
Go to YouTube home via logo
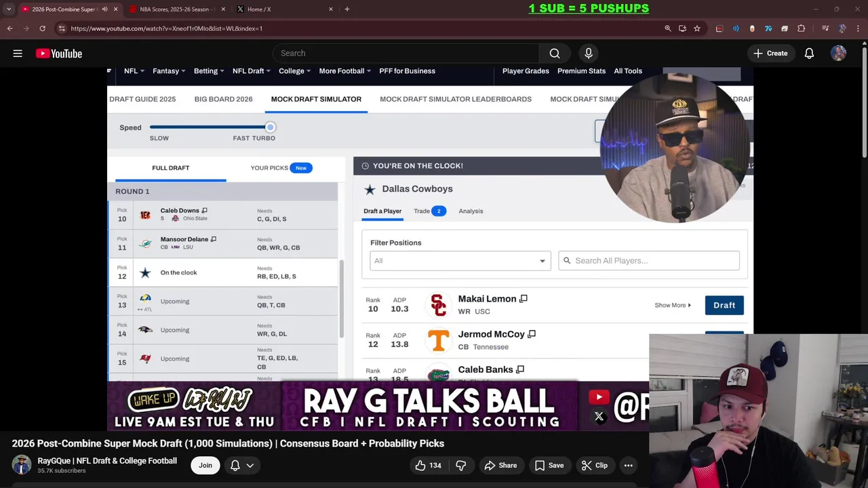tap(59, 54)
